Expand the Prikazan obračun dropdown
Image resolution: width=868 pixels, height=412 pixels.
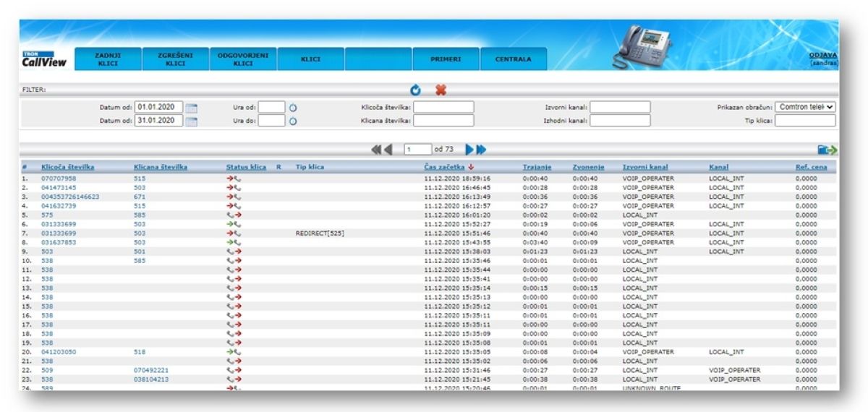(807, 107)
